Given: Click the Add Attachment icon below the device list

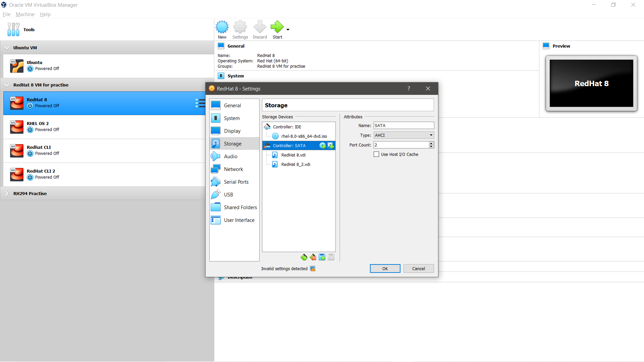Looking at the screenshot, I should 322,257.
